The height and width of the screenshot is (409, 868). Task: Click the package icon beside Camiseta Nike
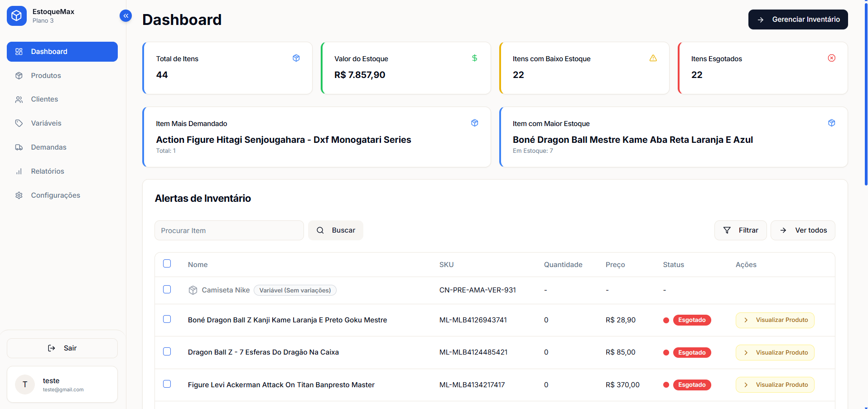(193, 290)
